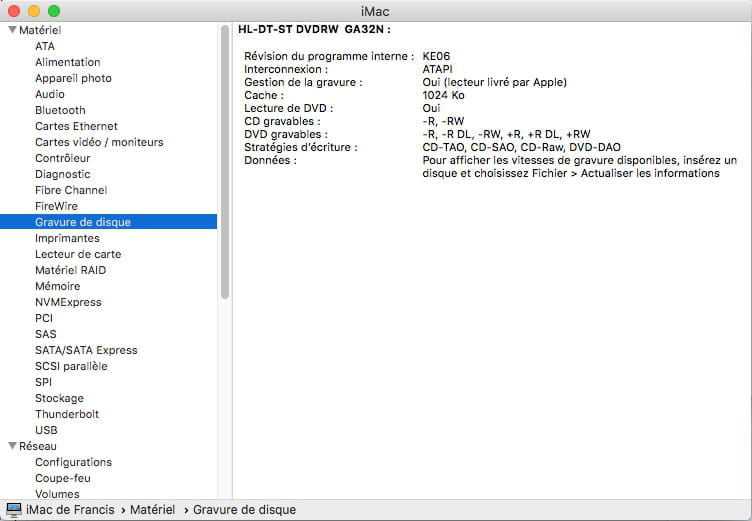Select Contrôleur in the sidebar
Image resolution: width=752 pixels, height=521 pixels.
pos(63,158)
